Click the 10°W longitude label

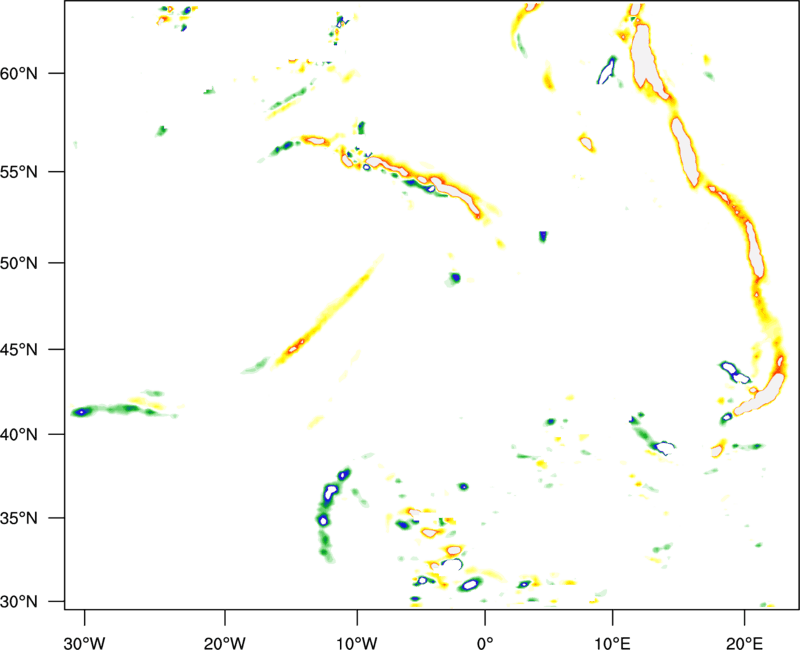357,643
